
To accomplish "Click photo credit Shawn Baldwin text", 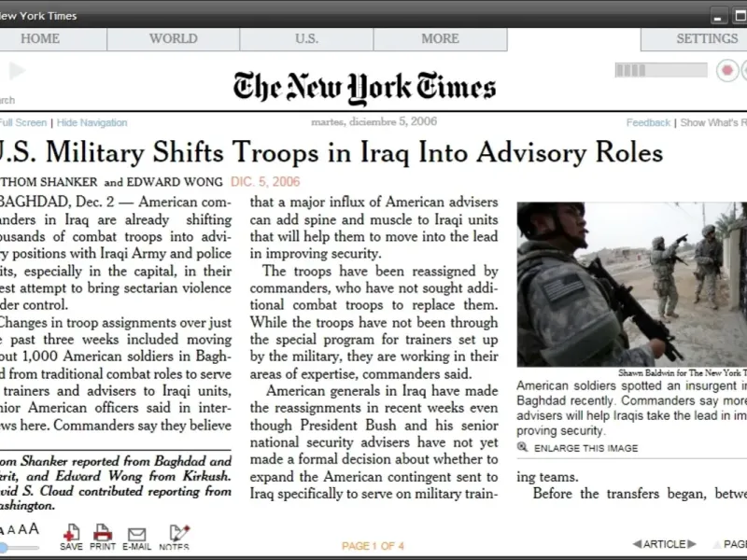I will (683, 372).
